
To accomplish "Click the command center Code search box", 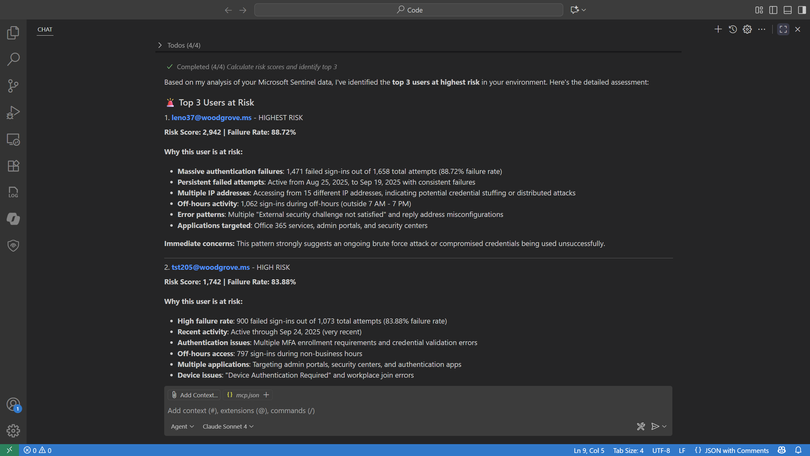I will [x=409, y=10].
